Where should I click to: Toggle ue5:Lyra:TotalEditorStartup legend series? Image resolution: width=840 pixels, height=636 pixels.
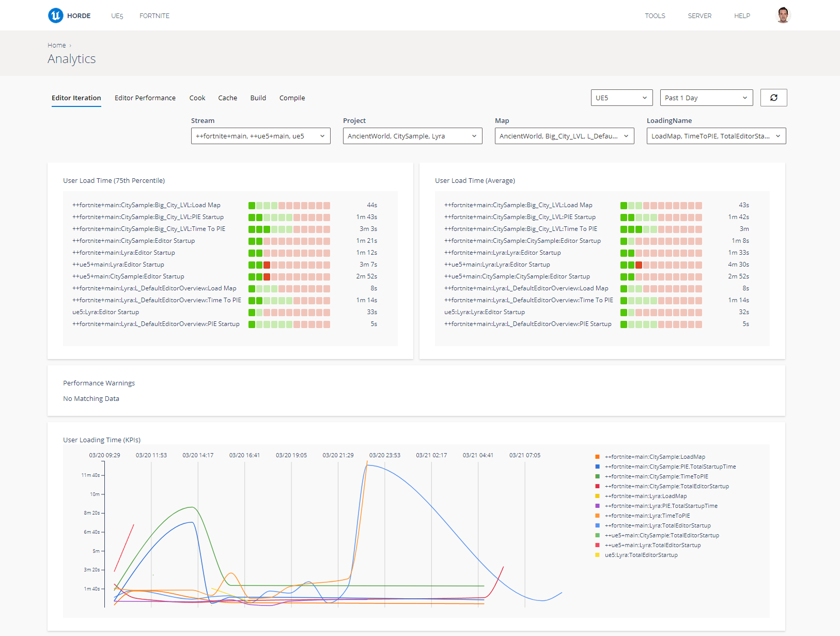[641, 555]
